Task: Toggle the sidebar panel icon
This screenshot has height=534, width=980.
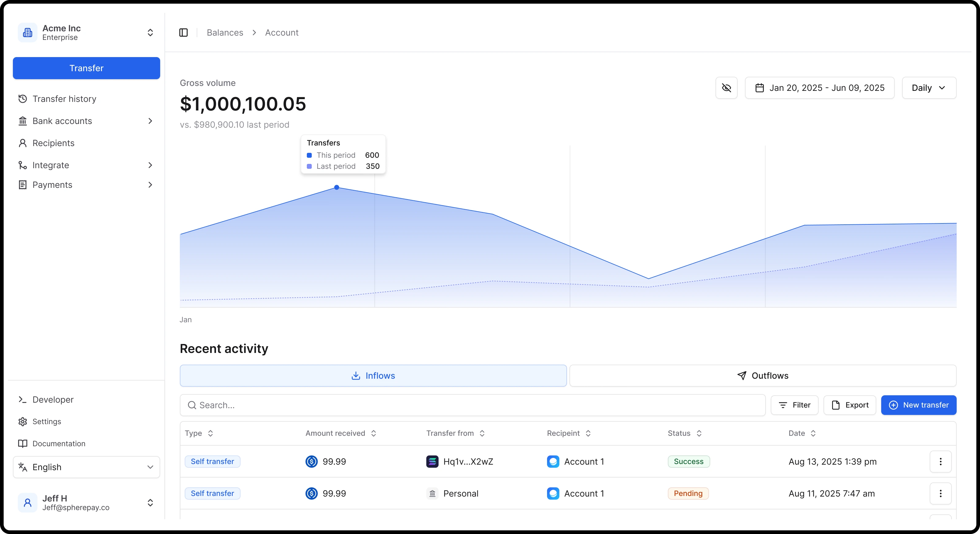Action: click(x=183, y=33)
